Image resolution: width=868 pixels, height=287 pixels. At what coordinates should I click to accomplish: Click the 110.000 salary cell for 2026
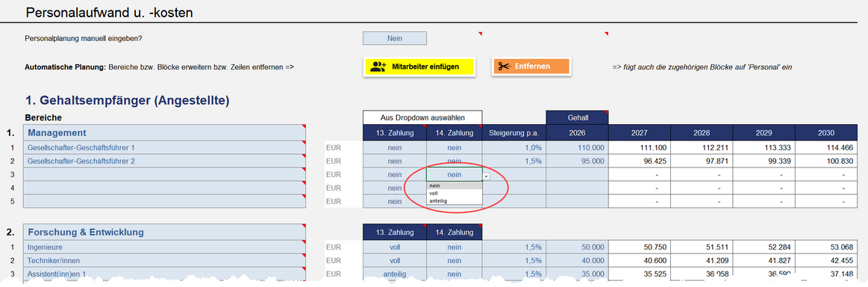578,148
